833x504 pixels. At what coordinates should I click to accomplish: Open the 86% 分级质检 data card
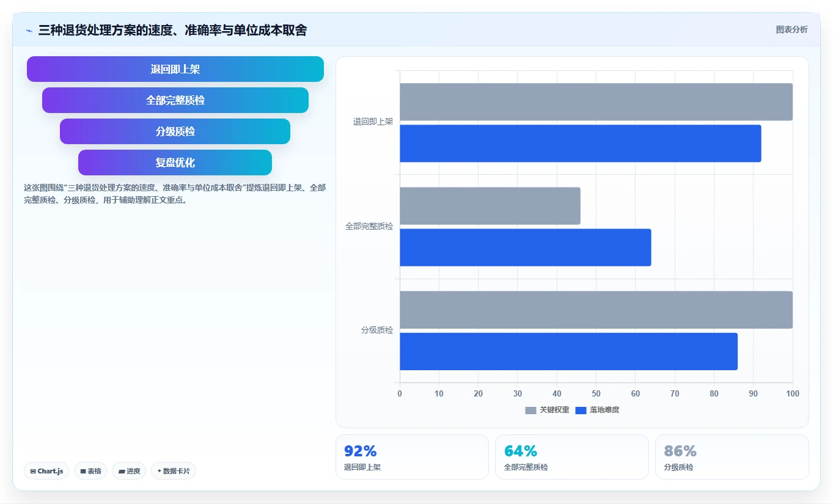[x=732, y=457]
